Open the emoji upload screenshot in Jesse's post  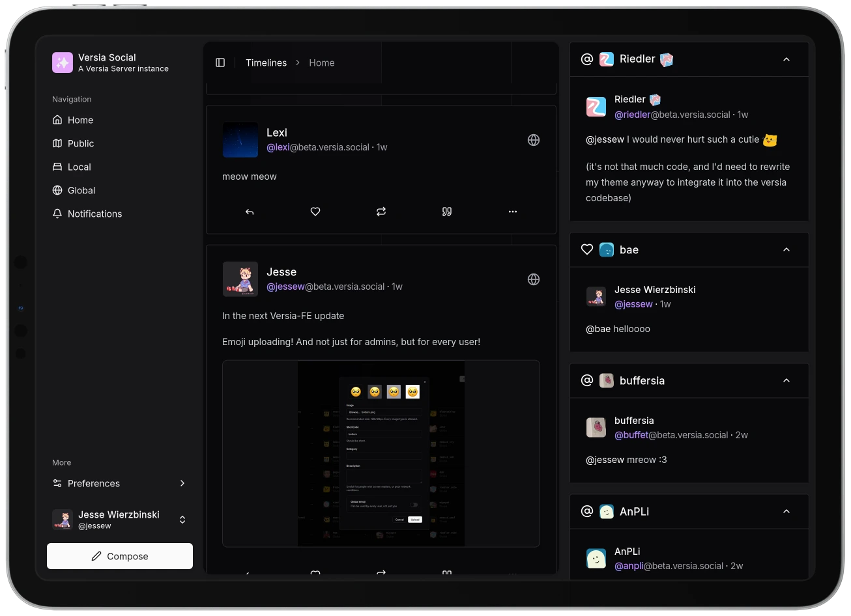(x=381, y=453)
